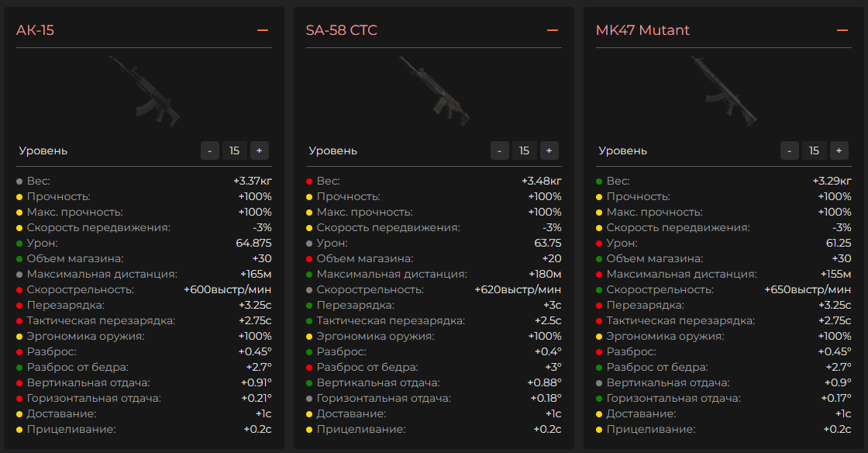Collapse the MK47 Mutant weapon card
Image resolution: width=868 pixels, height=453 pixels.
coord(842,30)
